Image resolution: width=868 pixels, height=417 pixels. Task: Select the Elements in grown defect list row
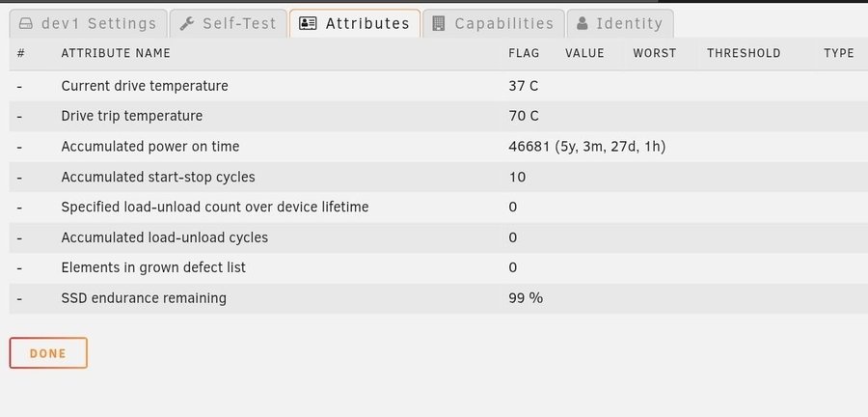click(439, 268)
